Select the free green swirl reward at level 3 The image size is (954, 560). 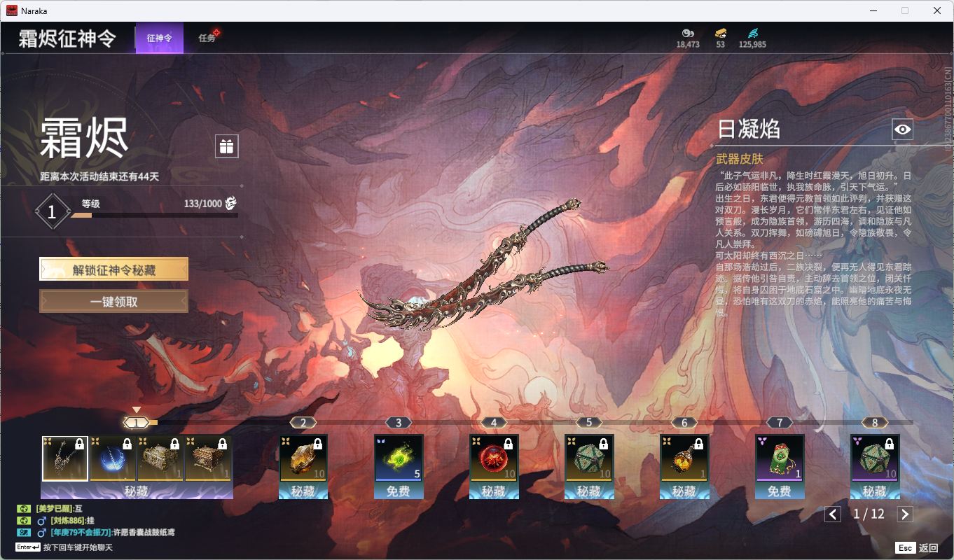[x=399, y=458]
